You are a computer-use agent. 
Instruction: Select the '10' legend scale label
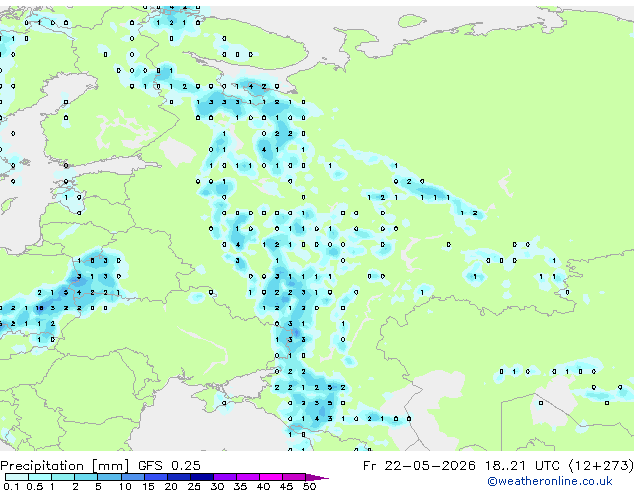tap(125, 486)
